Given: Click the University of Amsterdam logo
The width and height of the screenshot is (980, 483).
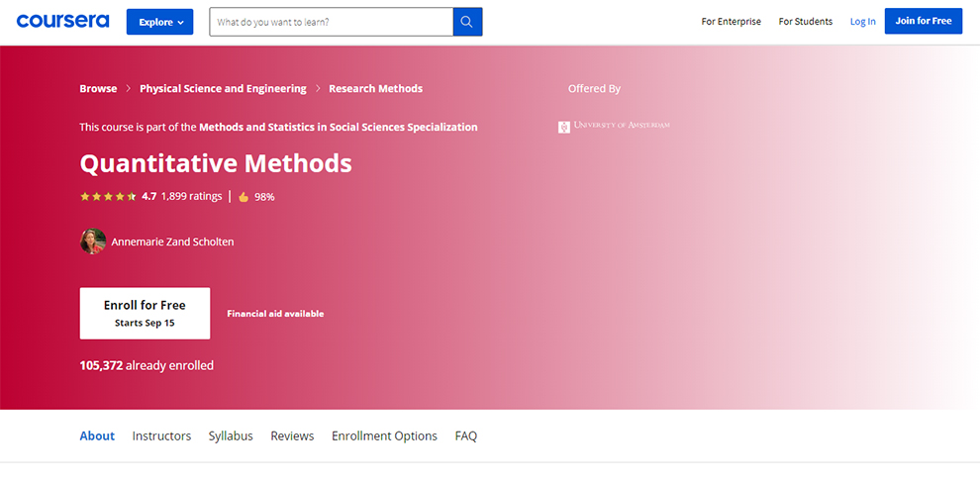Looking at the screenshot, I should point(614,127).
